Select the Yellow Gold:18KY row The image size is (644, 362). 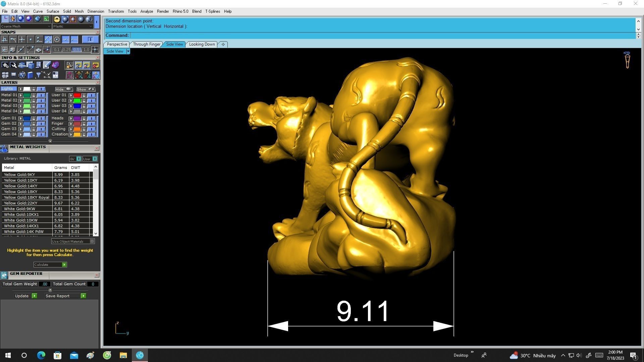point(47,192)
